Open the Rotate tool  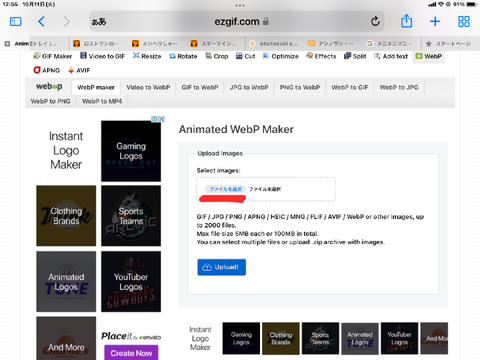pos(183,56)
